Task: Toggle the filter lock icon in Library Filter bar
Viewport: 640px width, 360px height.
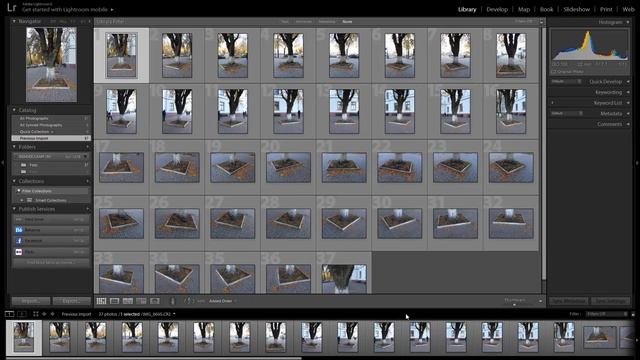Action: pos(542,22)
